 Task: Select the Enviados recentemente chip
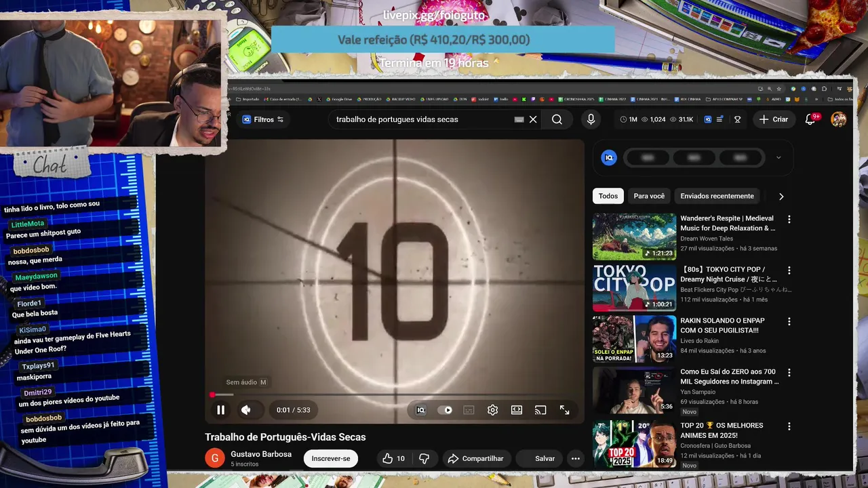tap(717, 196)
